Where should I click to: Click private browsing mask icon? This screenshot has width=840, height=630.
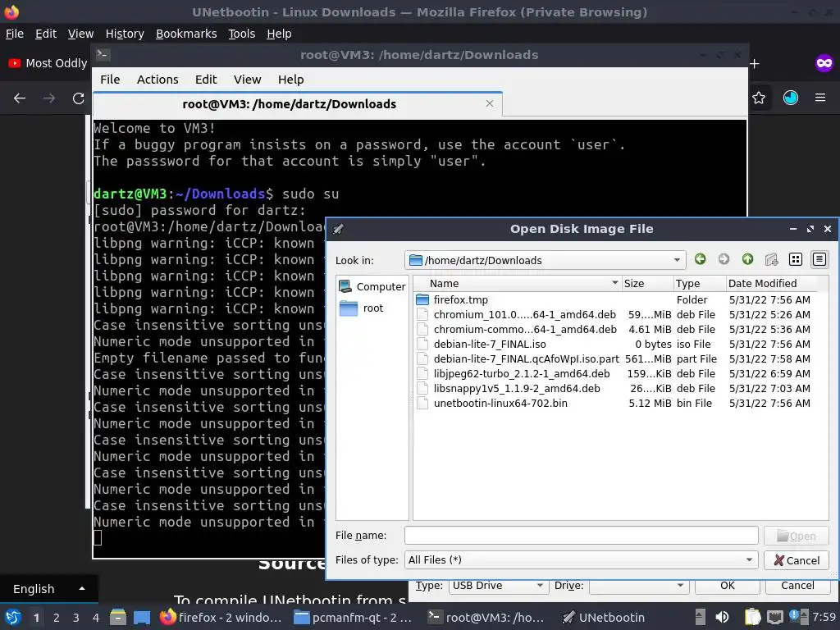point(824,63)
